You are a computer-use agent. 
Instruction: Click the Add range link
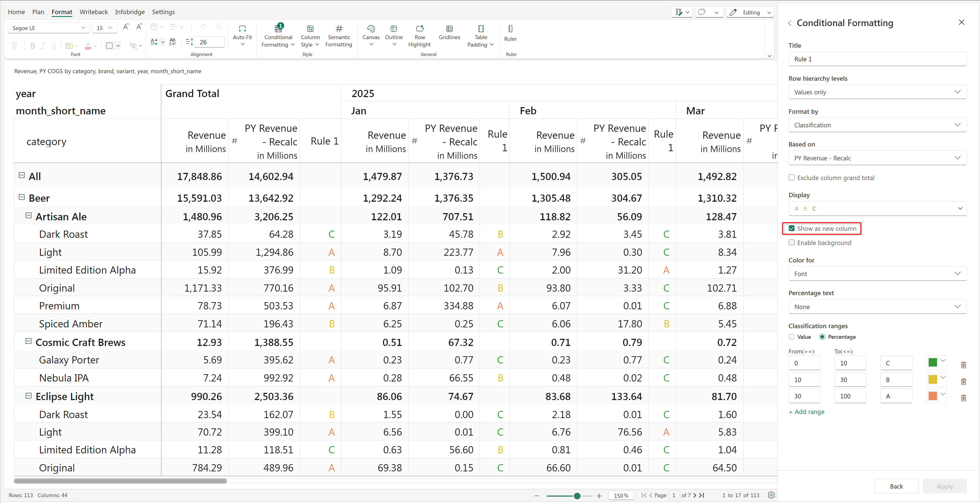tap(806, 412)
